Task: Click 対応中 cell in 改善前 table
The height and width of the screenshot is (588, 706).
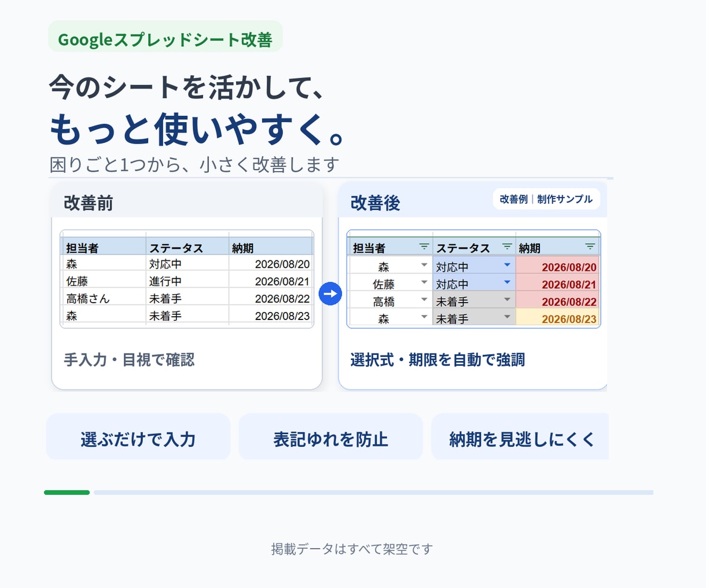Action: pyautogui.click(x=187, y=264)
